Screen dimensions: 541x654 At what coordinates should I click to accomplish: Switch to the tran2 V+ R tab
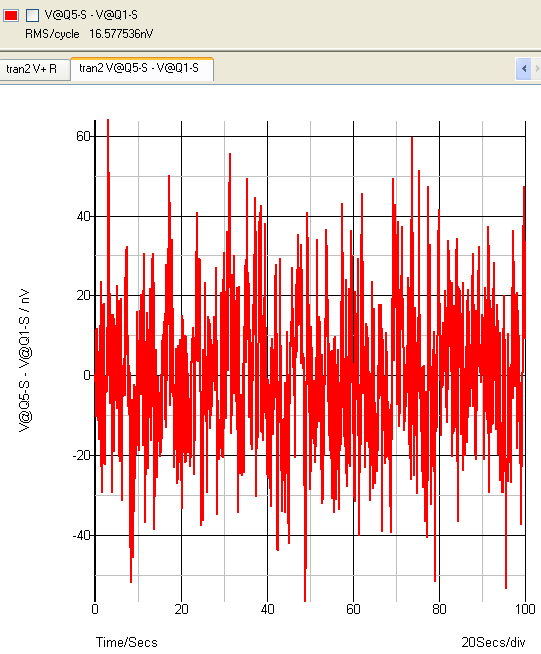pyautogui.click(x=34, y=69)
